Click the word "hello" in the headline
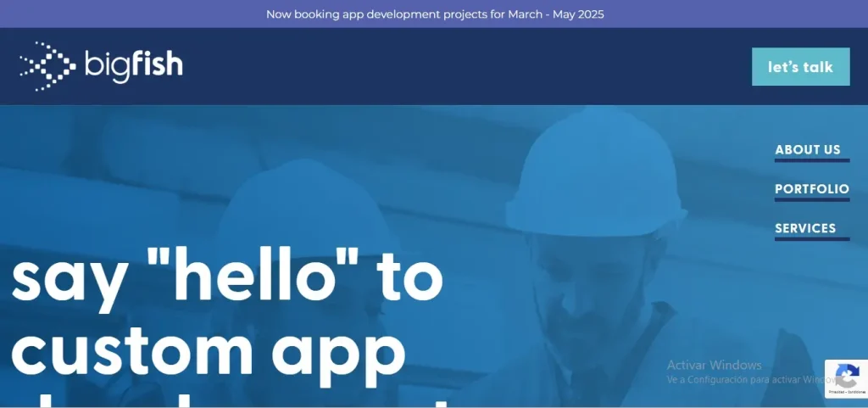The height and width of the screenshot is (408, 868). click(x=253, y=274)
